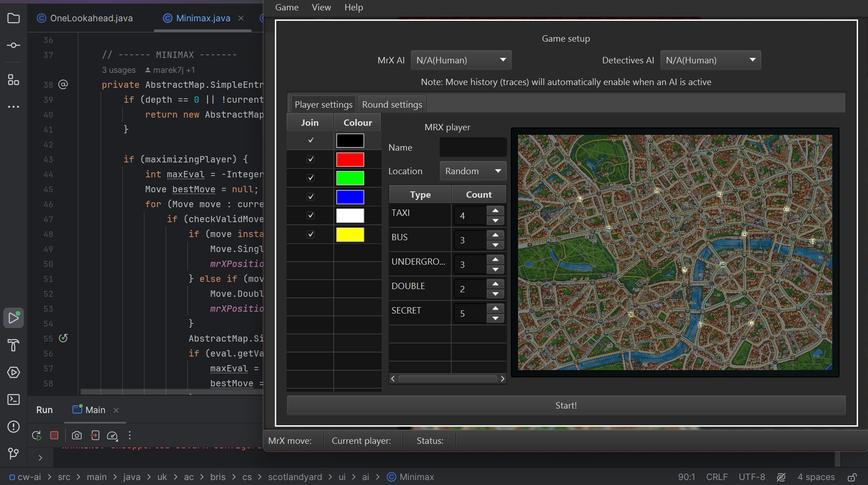
Task: Toggle Join checkbox for black MrX player
Action: coord(311,140)
